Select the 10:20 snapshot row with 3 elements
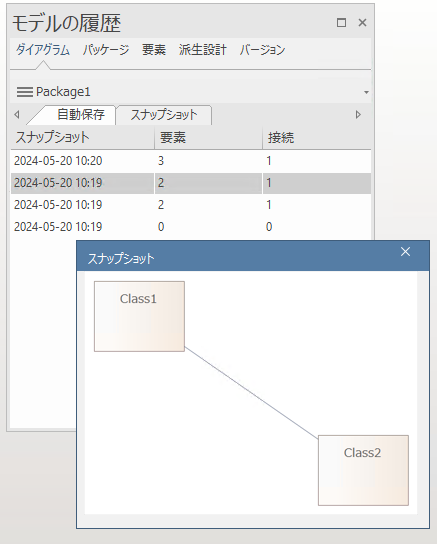This screenshot has width=437, height=544. [x=191, y=161]
